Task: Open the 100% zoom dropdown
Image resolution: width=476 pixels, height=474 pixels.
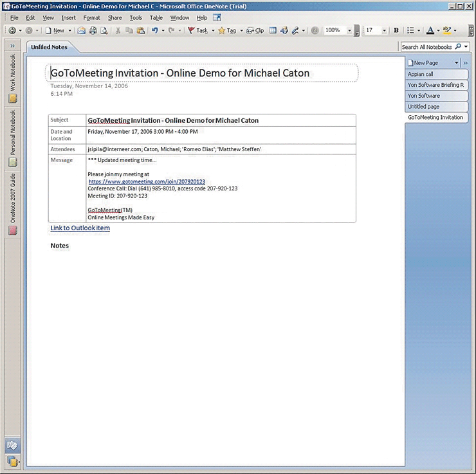Action: click(349, 30)
